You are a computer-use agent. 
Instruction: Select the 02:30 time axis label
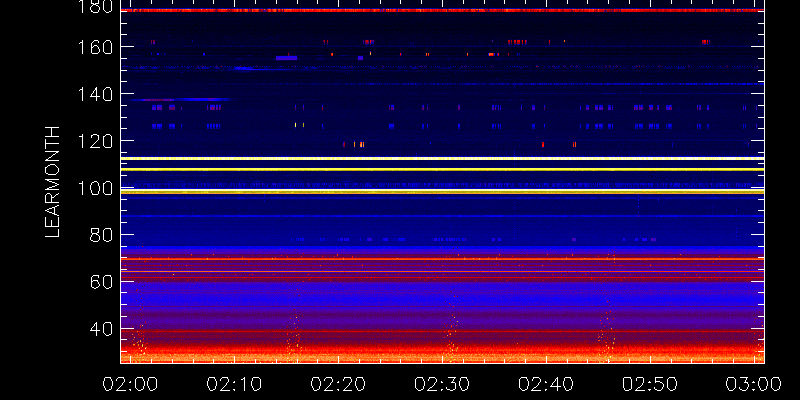[x=442, y=384]
